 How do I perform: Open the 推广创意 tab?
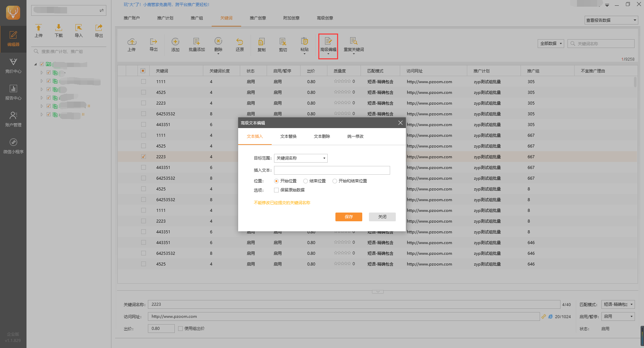coord(258,18)
